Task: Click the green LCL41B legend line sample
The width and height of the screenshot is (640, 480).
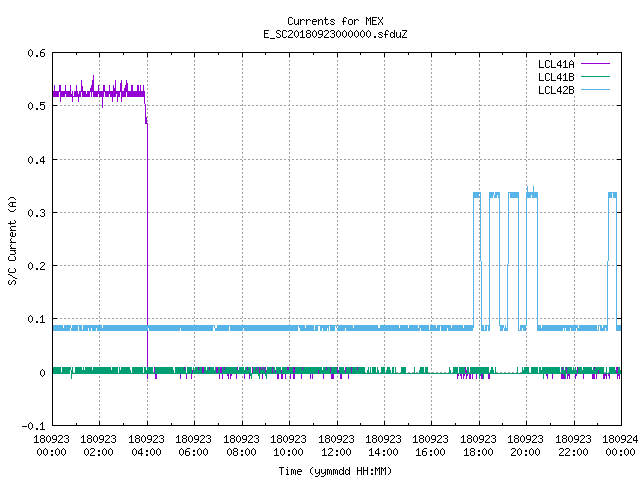Action: click(x=595, y=77)
